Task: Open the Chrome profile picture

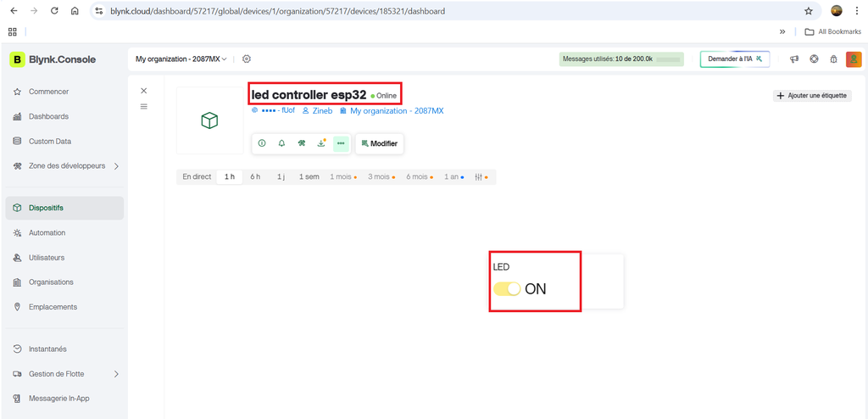Action: 837,10
